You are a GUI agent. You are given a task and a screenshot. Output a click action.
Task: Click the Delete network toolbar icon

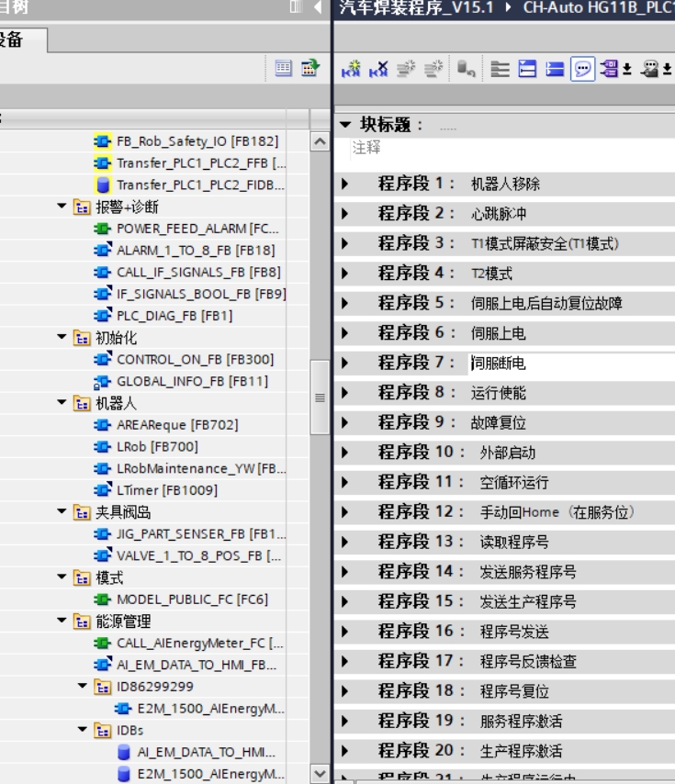tap(378, 69)
